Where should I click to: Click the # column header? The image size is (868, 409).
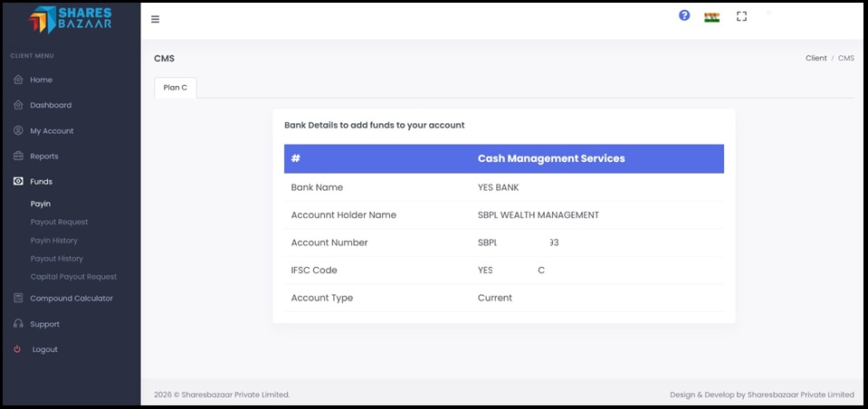tap(296, 158)
